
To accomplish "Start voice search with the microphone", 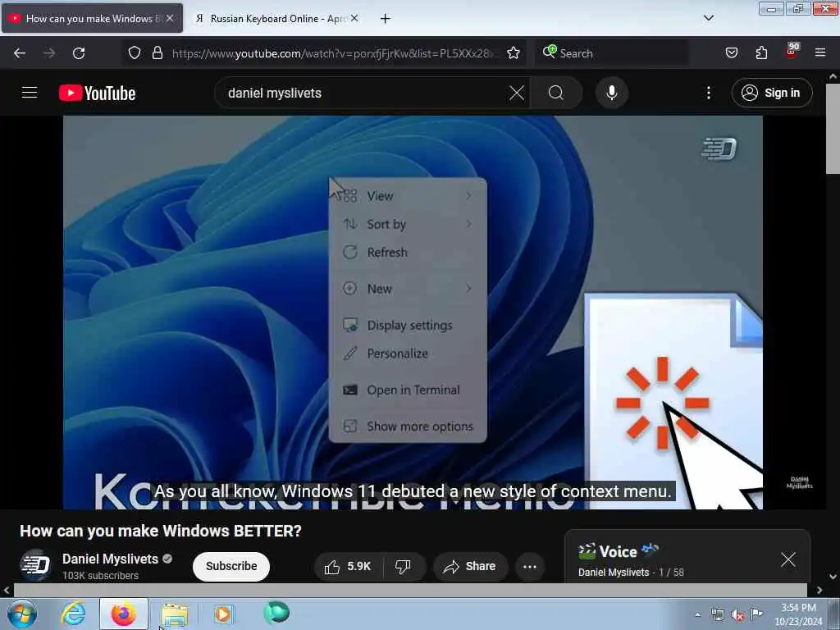I will click(x=612, y=93).
